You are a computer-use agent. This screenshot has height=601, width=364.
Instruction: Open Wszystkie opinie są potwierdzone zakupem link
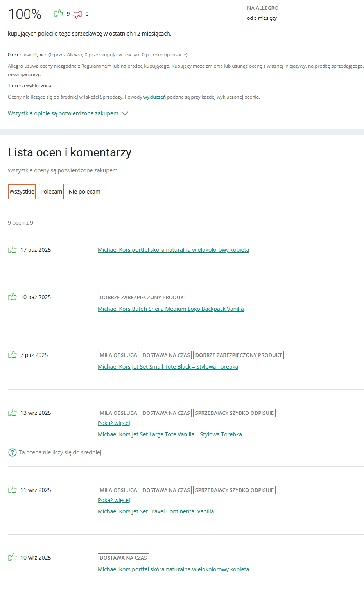[63, 113]
